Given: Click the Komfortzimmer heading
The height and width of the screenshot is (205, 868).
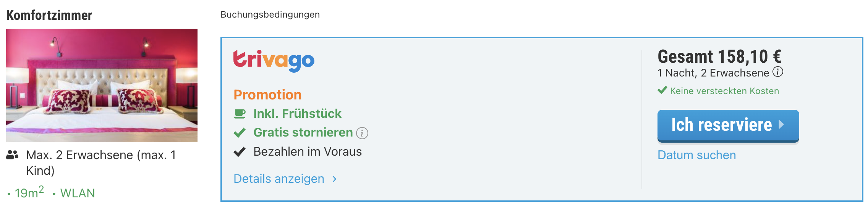Looking at the screenshot, I should tap(49, 15).
